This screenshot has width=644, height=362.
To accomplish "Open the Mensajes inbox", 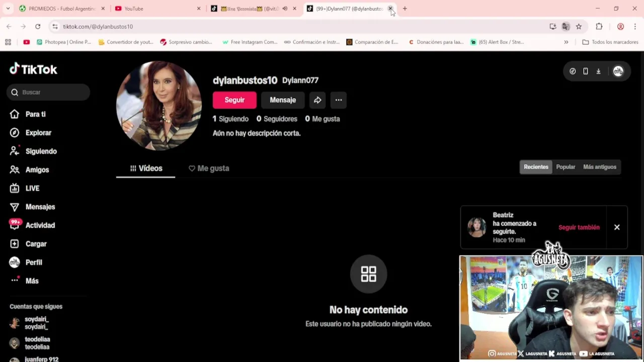I will click(33, 207).
